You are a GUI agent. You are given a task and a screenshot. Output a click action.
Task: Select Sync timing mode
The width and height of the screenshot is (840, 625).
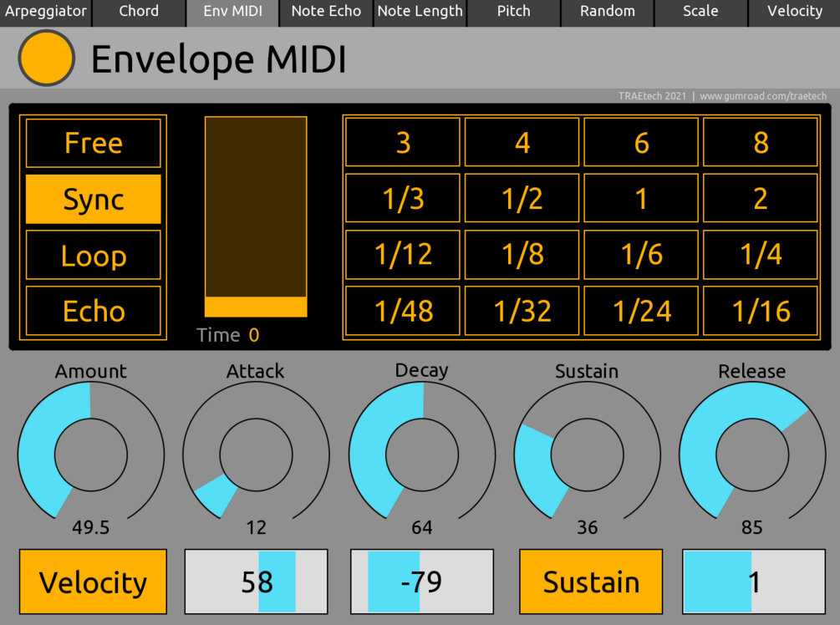pyautogui.click(x=94, y=199)
